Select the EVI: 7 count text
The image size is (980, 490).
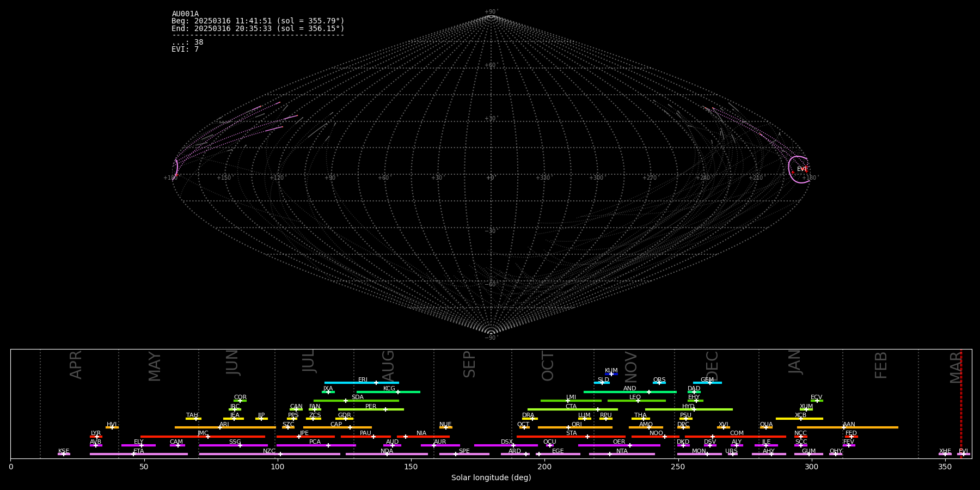[x=185, y=50]
